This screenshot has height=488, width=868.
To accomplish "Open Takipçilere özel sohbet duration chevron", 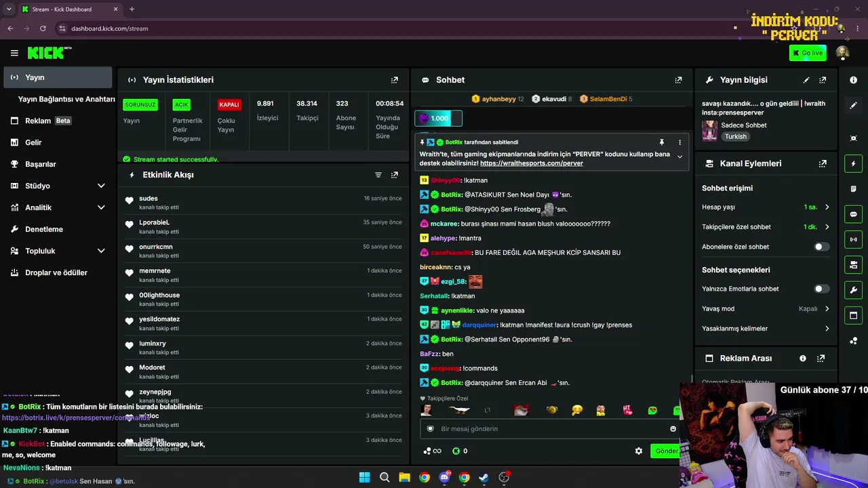I will click(827, 227).
